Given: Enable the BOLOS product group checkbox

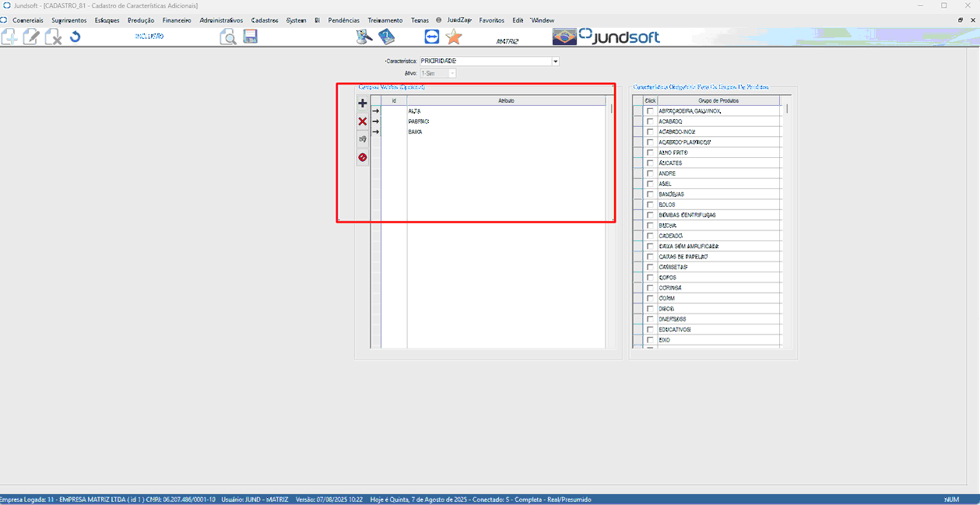Looking at the screenshot, I should pyautogui.click(x=650, y=205).
